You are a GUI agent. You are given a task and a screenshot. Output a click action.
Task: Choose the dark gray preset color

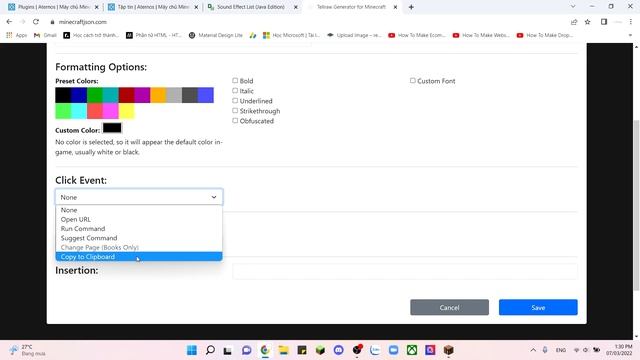click(x=190, y=95)
